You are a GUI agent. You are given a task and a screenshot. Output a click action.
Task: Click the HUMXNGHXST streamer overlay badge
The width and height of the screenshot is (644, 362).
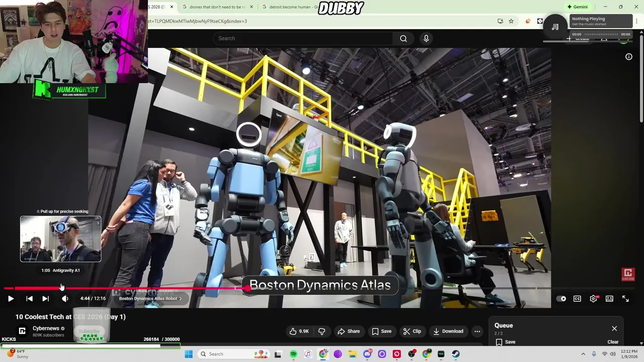[69, 90]
